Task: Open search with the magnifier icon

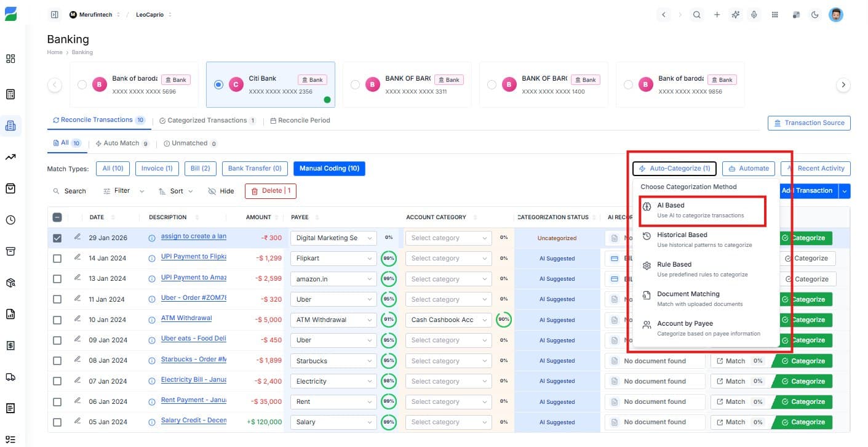Action: pyautogui.click(x=697, y=14)
